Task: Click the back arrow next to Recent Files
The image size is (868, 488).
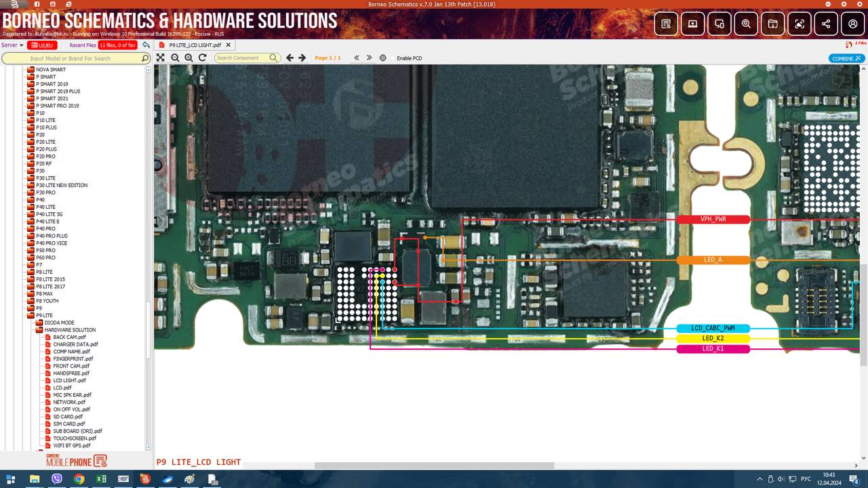Action: click(146, 45)
